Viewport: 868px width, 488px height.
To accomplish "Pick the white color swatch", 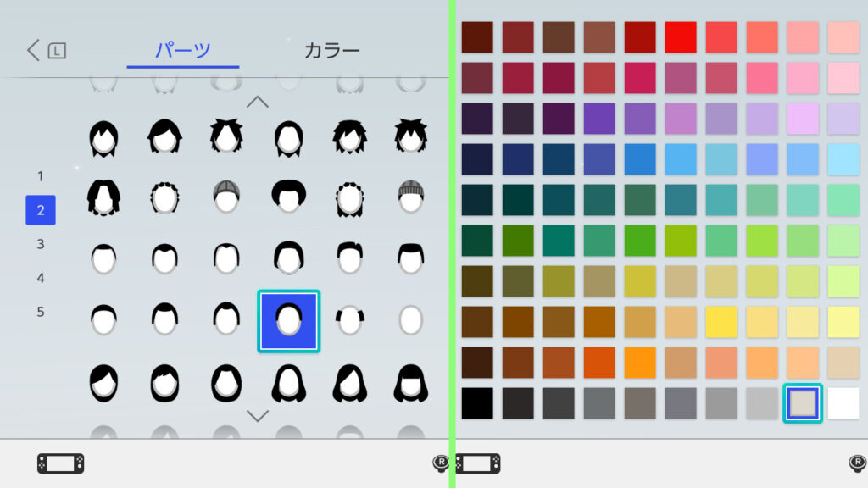I will coord(843,403).
